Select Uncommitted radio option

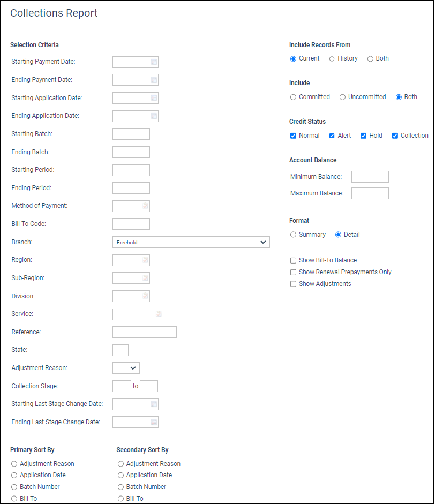tap(342, 97)
